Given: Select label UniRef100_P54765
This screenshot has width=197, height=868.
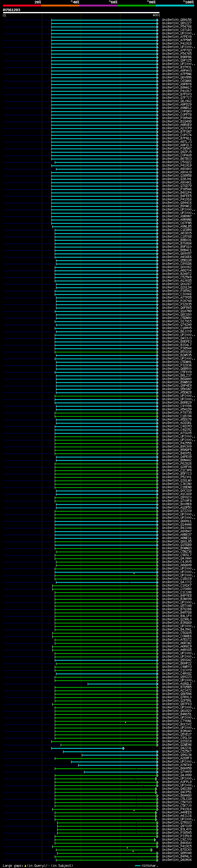Looking at the screenshot, I should (x=176, y=54).
